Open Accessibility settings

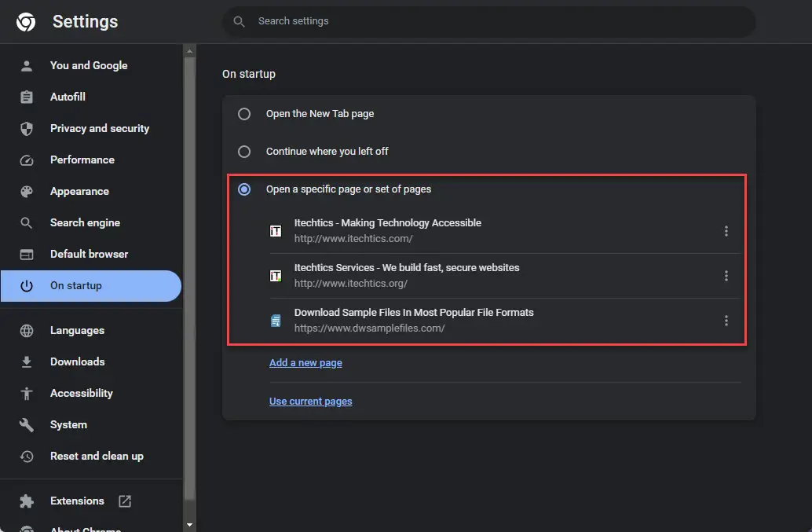pyautogui.click(x=90, y=394)
